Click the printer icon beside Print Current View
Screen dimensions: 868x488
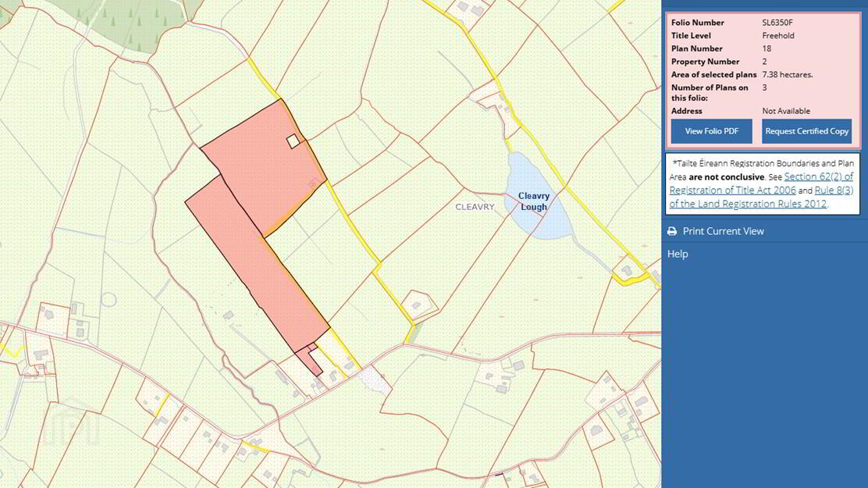click(672, 231)
